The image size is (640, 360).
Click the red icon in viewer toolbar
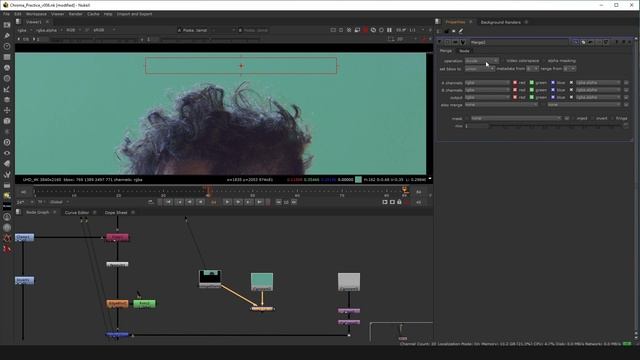(x=365, y=30)
